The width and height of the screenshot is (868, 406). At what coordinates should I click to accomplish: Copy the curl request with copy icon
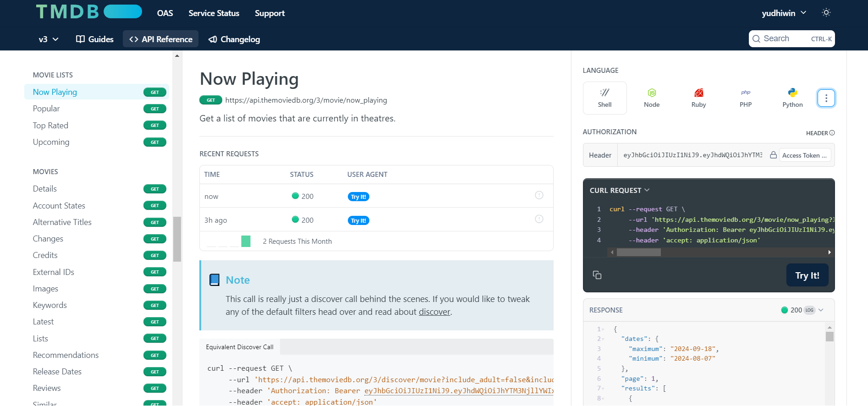coord(597,275)
